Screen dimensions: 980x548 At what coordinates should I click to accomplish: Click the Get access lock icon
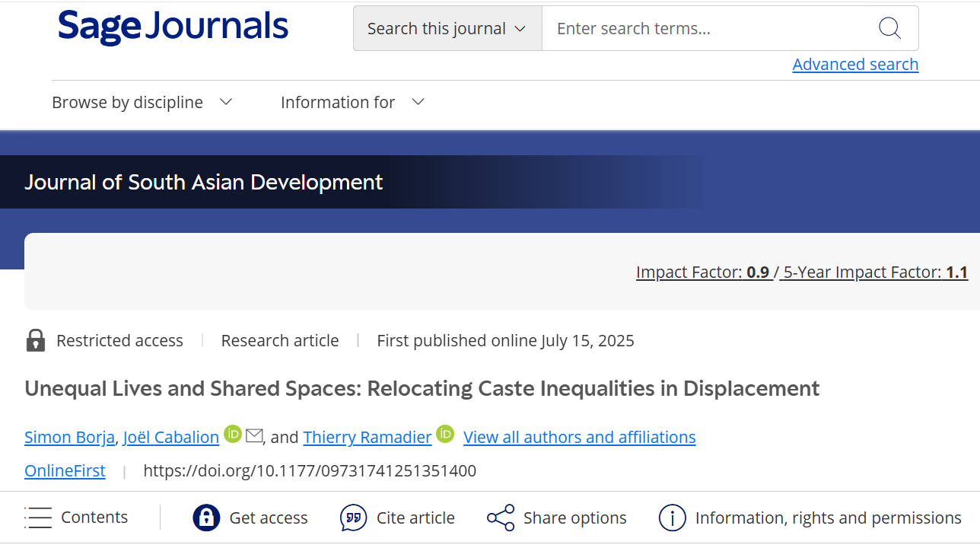pos(206,518)
